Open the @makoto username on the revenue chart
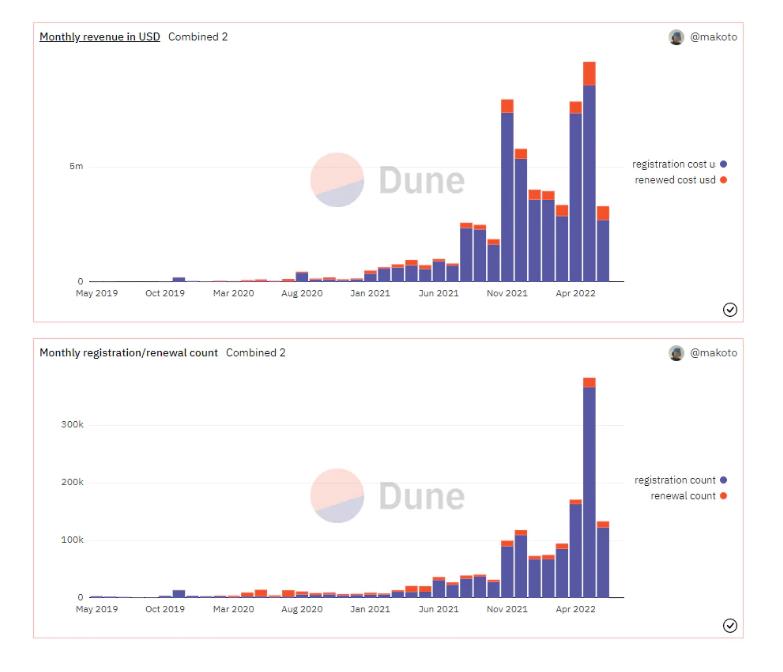The image size is (783, 672). [714, 37]
